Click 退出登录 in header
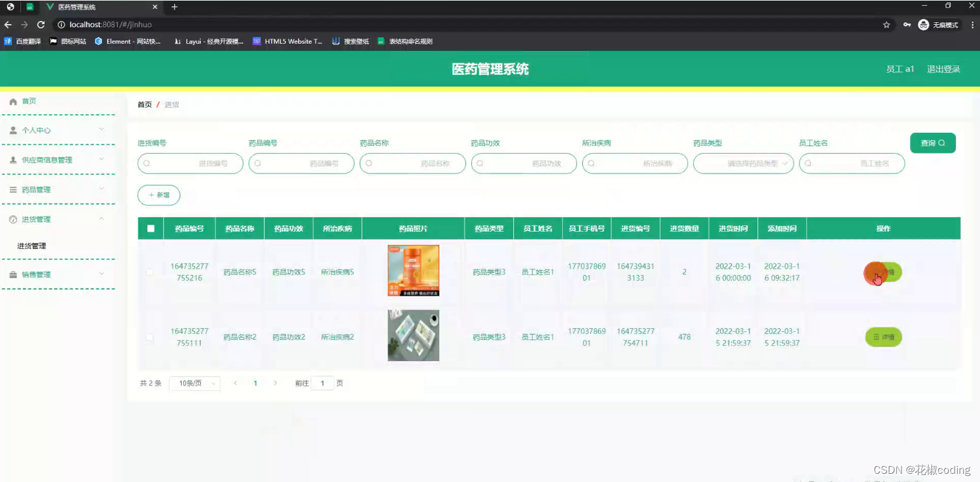Viewport: 980px width, 482px height. [943, 69]
